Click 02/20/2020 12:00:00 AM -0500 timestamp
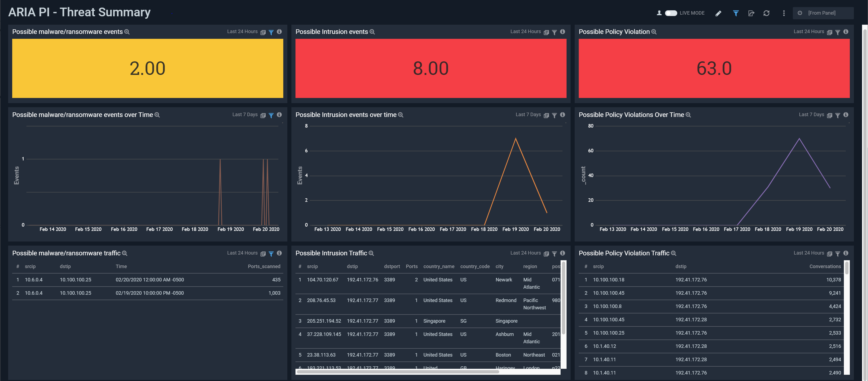The height and width of the screenshot is (381, 868). (150, 280)
